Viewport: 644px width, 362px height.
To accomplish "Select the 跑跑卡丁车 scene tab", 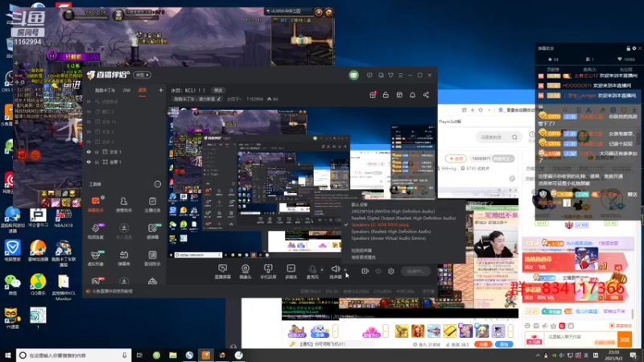I will click(x=105, y=90).
